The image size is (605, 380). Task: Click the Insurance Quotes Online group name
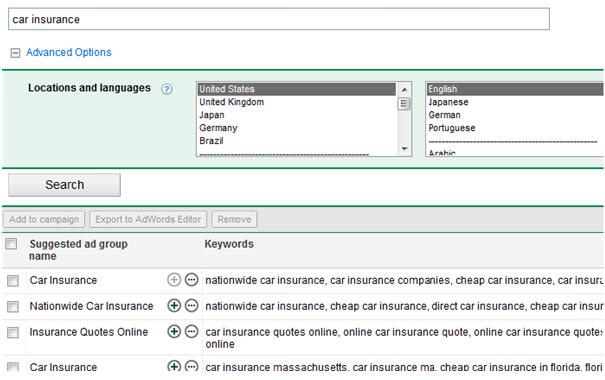[89, 332]
